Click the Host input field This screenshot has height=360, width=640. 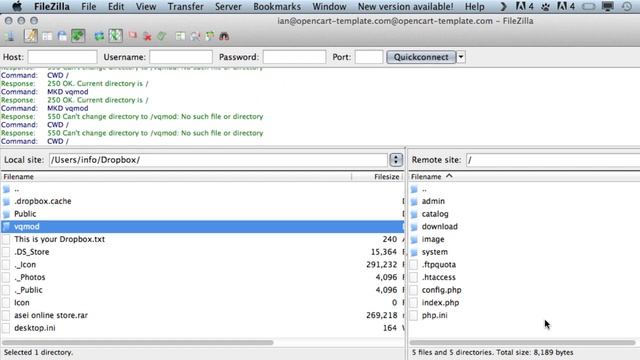click(62, 57)
